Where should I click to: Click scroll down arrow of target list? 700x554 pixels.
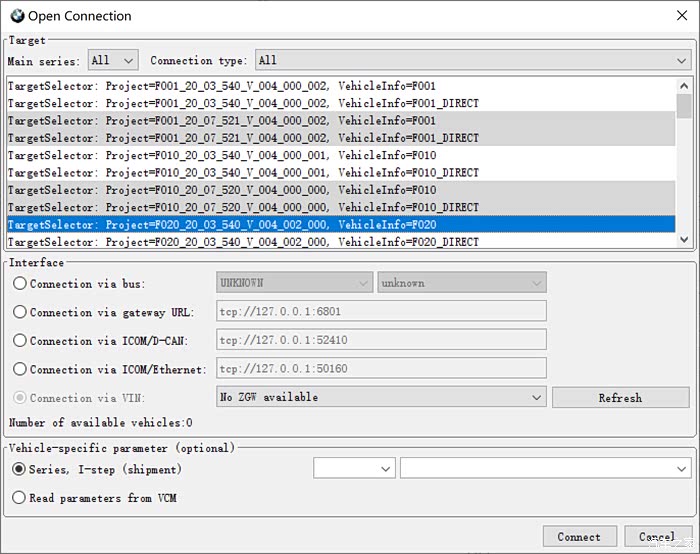coord(684,239)
